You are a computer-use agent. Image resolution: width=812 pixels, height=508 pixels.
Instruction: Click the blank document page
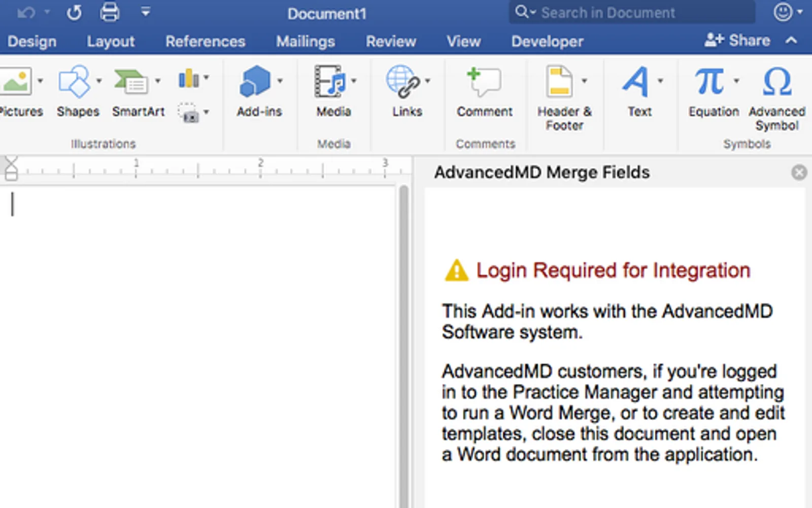pyautogui.click(x=198, y=345)
